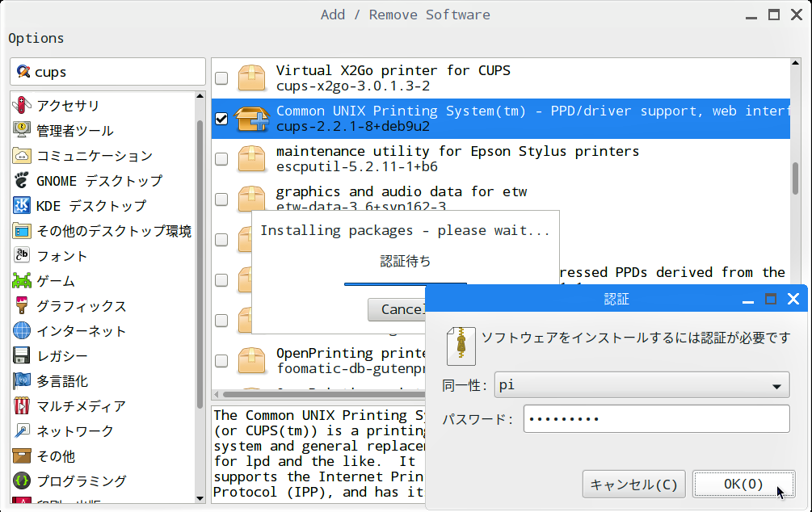The height and width of the screenshot is (512, 812).
Task: Pick the KDE デスクトップ icon
Action: click(22, 205)
